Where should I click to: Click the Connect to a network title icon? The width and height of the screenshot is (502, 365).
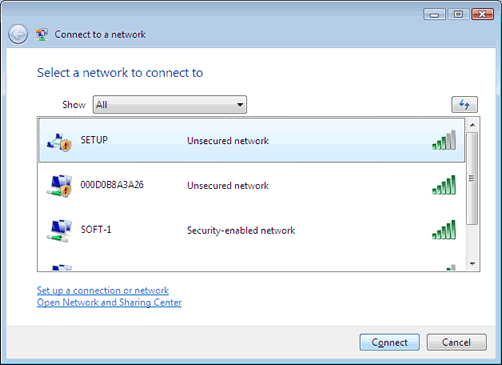(42, 35)
